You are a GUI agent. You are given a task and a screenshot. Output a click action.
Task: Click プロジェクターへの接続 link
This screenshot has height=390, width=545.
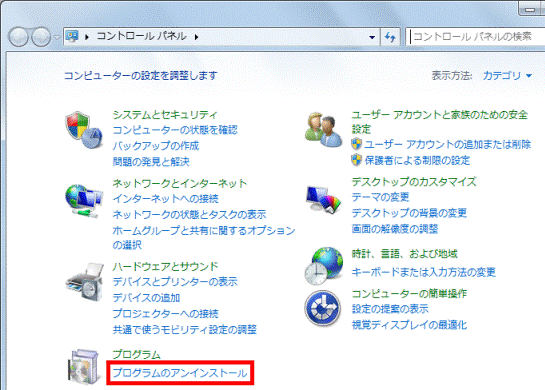click(165, 314)
